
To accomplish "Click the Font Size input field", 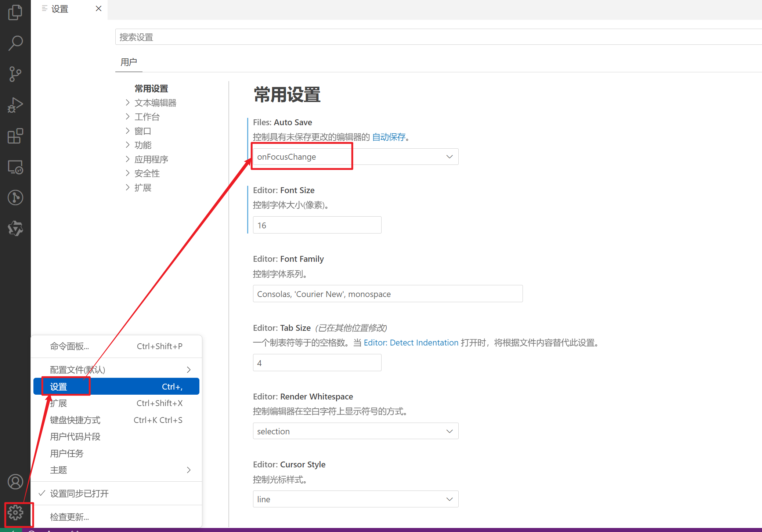I will click(317, 225).
